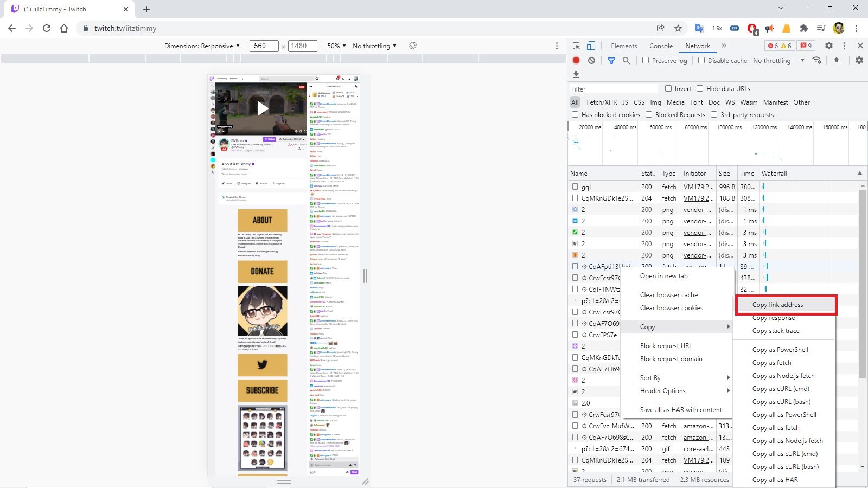The width and height of the screenshot is (868, 488).
Task: Open the network search magnifier
Action: click(x=627, y=60)
